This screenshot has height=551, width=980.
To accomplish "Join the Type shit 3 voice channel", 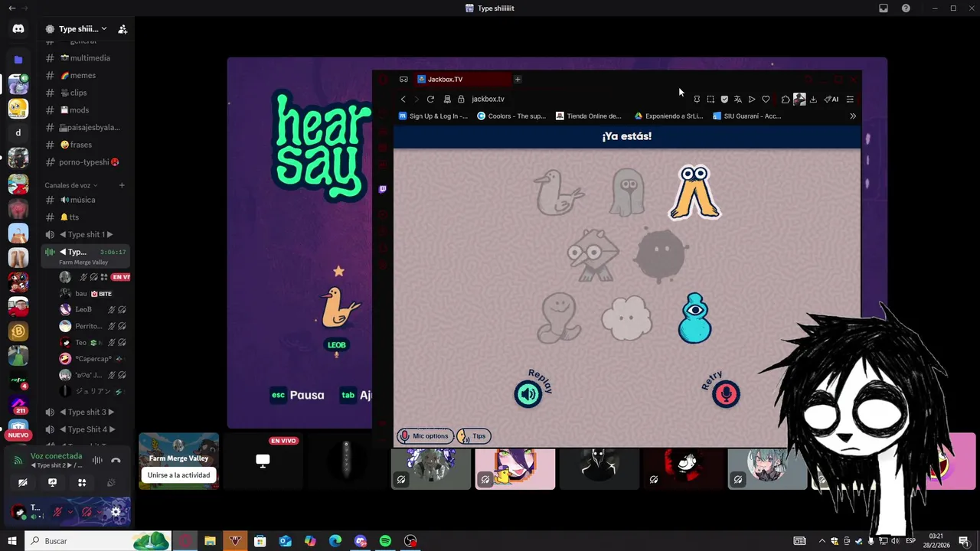I will pyautogui.click(x=86, y=412).
